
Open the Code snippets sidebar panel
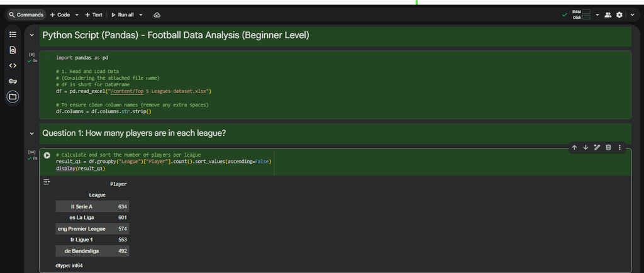coord(13,65)
